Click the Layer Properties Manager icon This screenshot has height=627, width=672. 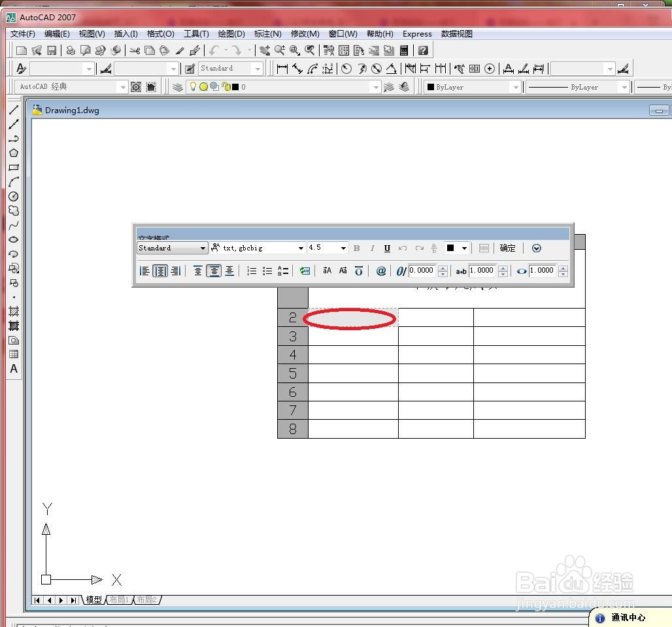click(x=177, y=87)
